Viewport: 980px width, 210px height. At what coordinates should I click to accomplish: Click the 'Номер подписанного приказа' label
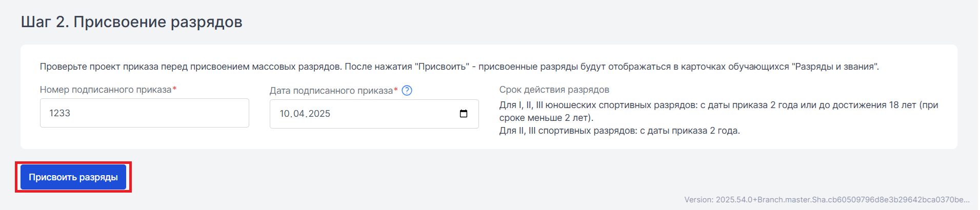tap(106, 90)
